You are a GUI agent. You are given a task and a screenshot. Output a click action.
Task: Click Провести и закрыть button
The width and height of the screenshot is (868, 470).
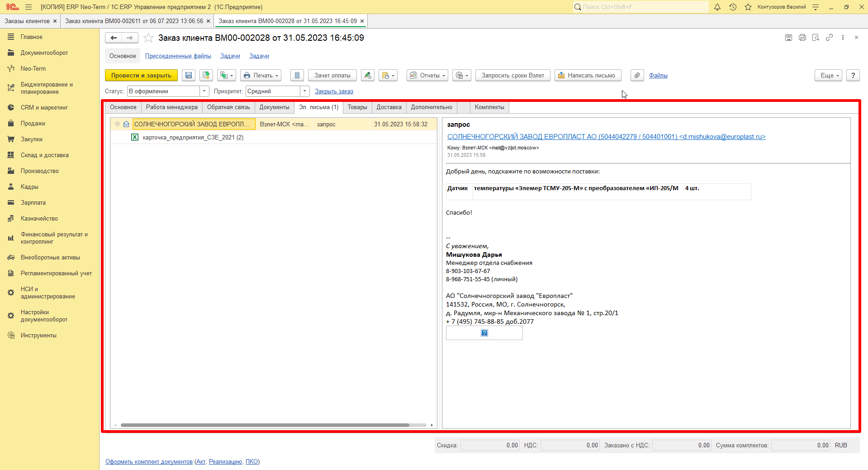click(141, 76)
